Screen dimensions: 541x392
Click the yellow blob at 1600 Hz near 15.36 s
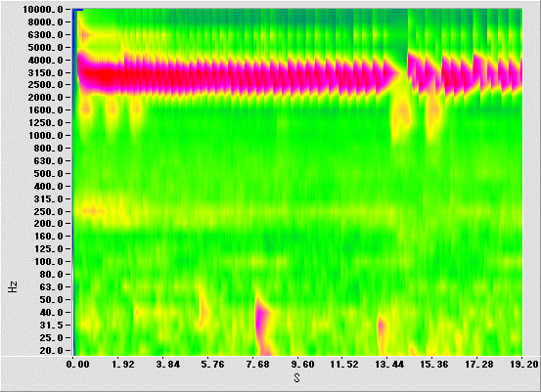(433, 111)
